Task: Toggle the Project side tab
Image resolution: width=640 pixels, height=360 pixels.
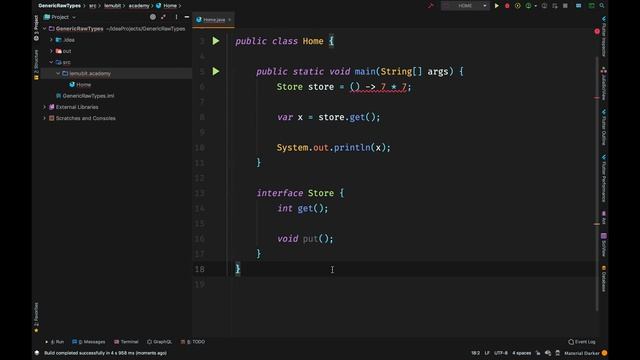Action: [x=36, y=27]
